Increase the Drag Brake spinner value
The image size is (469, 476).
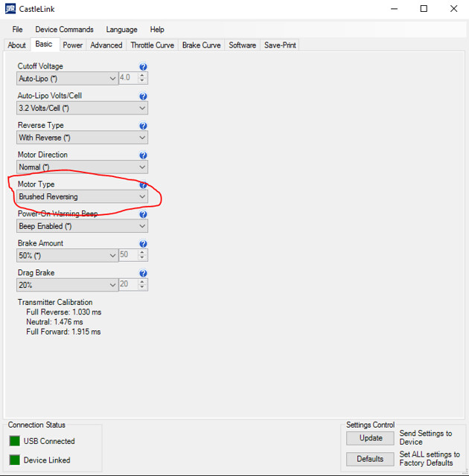(x=142, y=281)
